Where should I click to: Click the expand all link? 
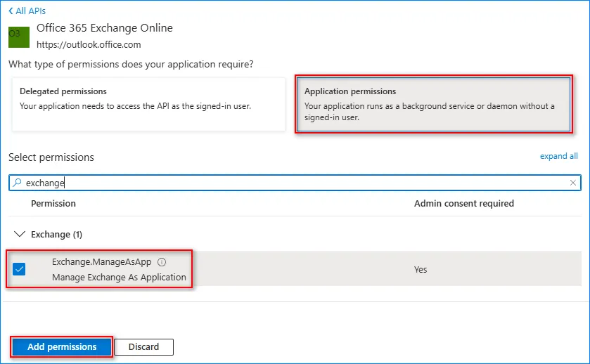pyautogui.click(x=558, y=156)
